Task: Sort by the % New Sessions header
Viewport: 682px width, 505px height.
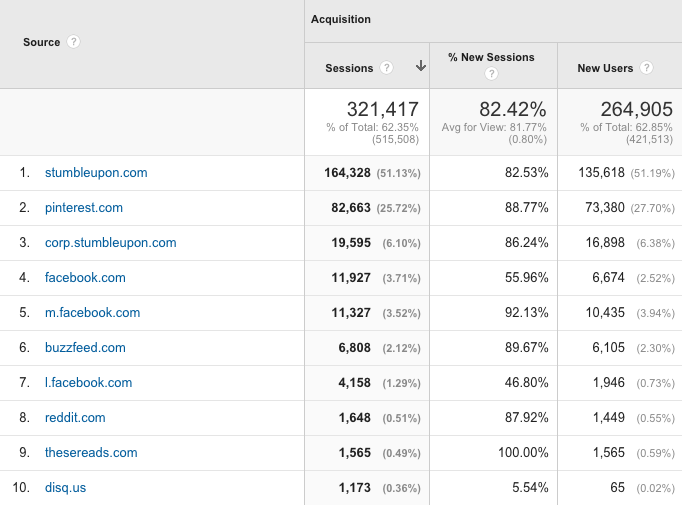Action: click(x=491, y=57)
